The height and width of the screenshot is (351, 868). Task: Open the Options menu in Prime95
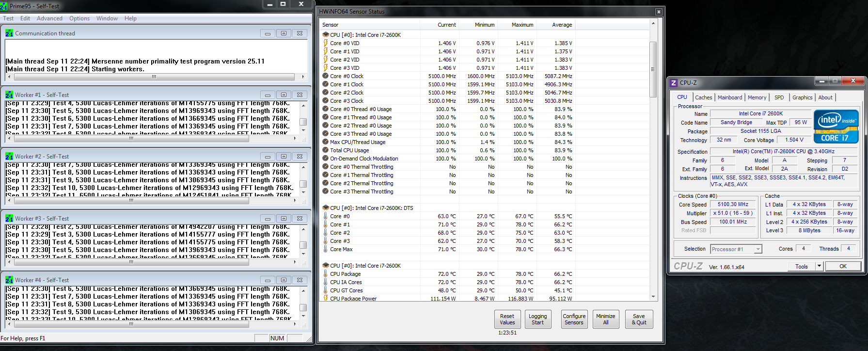click(79, 18)
